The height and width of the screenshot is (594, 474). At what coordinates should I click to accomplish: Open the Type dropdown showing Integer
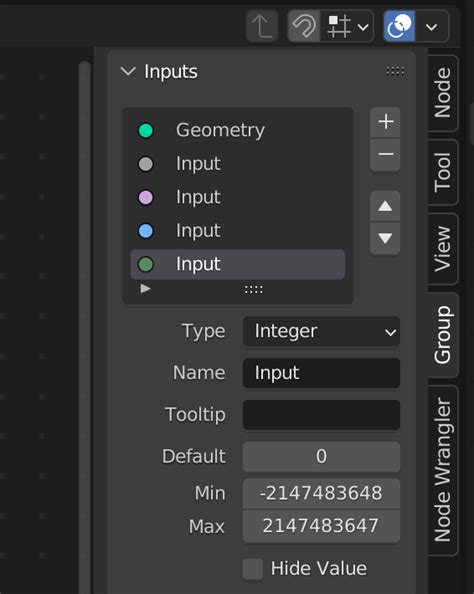(321, 331)
